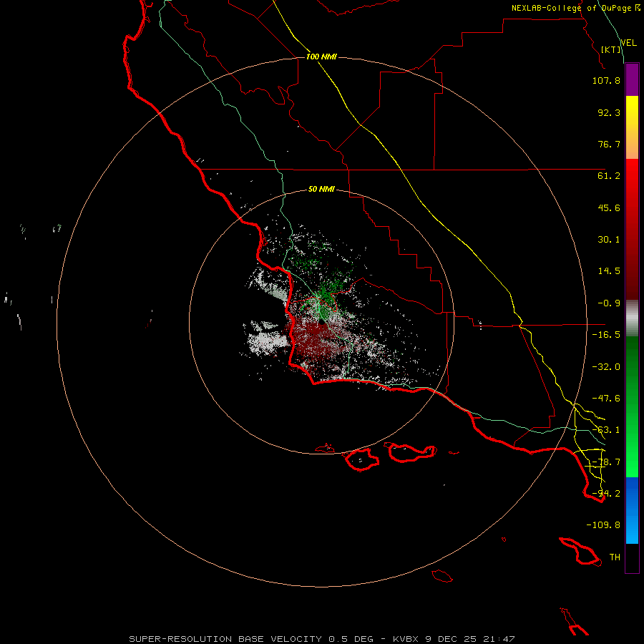The height and width of the screenshot is (644, 644).
Task: Pick the blue segment of the velocity scale
Action: pyautogui.click(x=632, y=510)
